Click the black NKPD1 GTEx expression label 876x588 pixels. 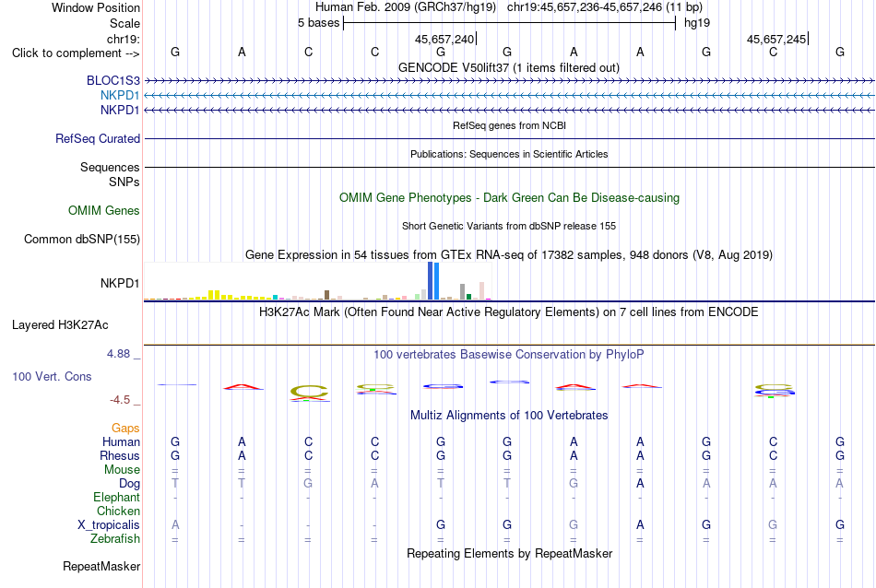point(120,283)
